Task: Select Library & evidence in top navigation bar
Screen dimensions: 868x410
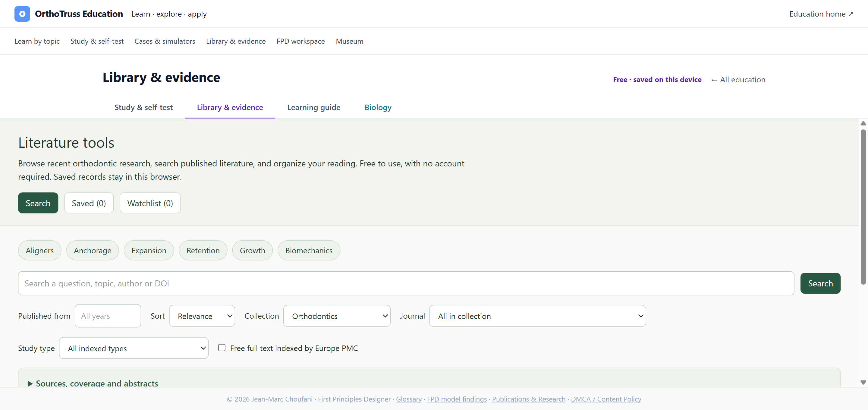Action: coord(236,41)
